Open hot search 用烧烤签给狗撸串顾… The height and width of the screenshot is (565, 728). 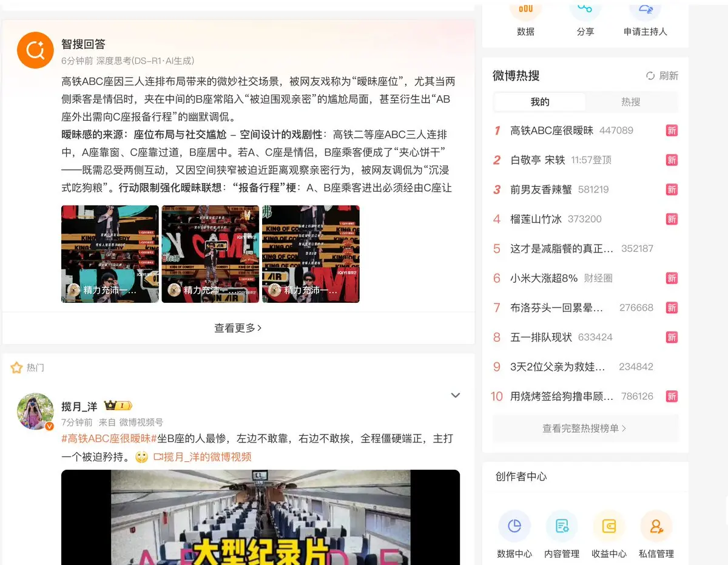point(562,396)
